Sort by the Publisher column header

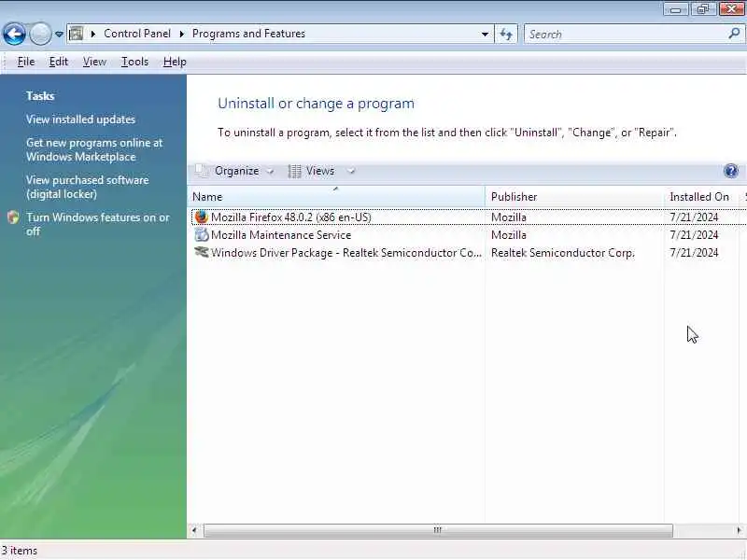click(x=574, y=197)
